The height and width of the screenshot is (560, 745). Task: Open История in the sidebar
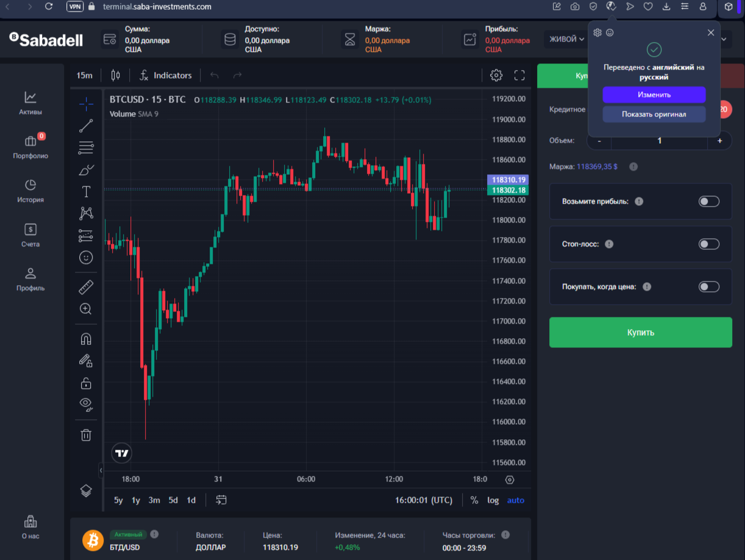point(30,191)
